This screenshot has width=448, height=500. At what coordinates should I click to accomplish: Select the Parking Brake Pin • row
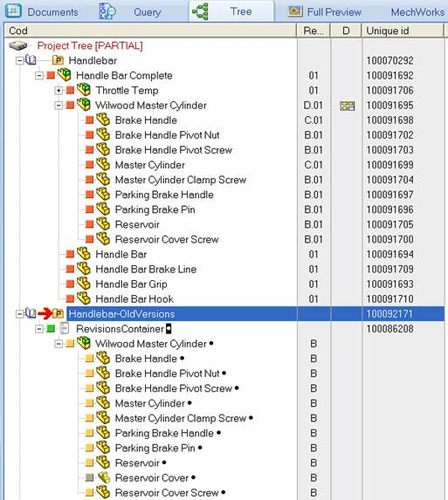[158, 448]
